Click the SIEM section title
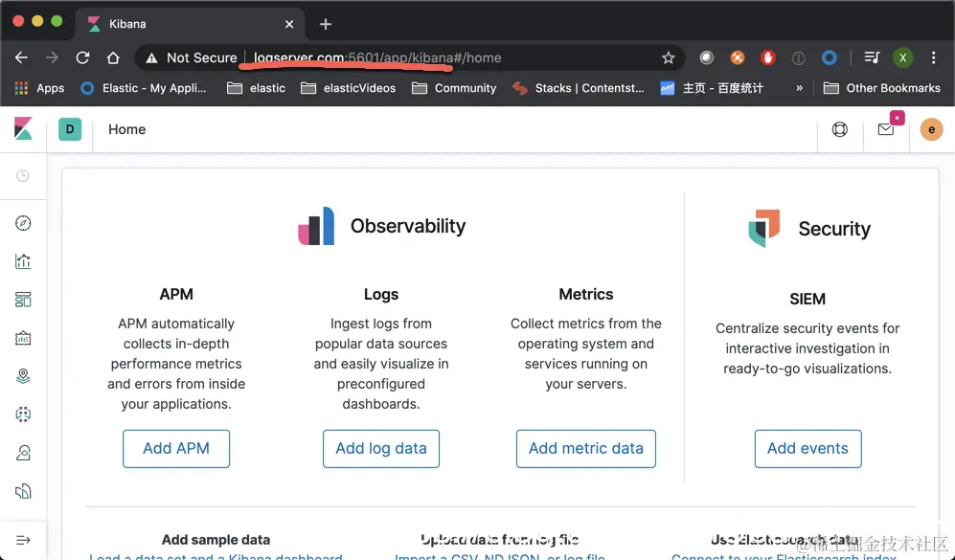Viewport: 955px width, 560px height. click(807, 299)
